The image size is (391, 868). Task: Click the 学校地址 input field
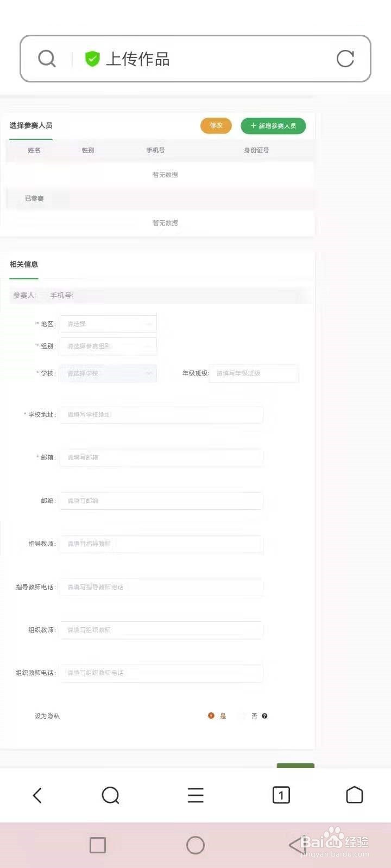(161, 414)
